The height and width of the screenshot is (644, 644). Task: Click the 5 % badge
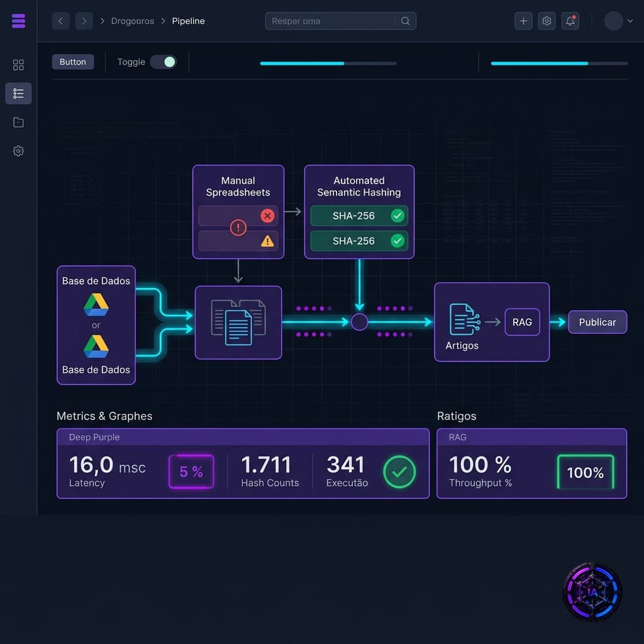click(x=191, y=472)
